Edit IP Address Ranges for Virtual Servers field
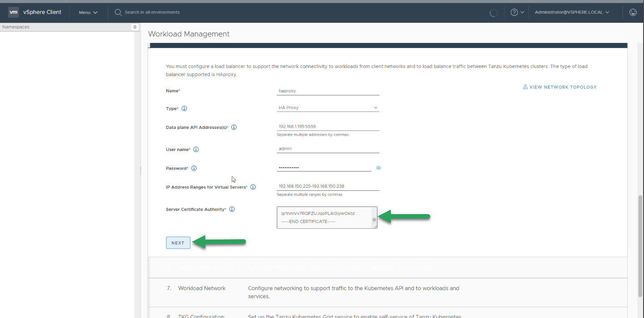 point(328,186)
